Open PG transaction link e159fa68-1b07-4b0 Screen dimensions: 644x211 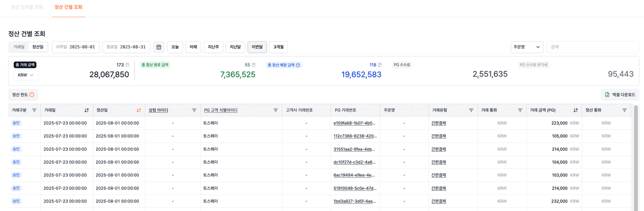point(354,123)
